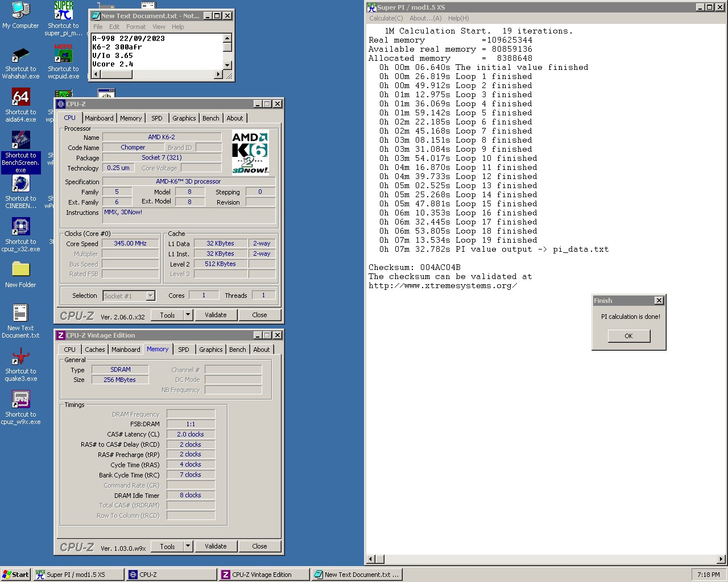Click Super PI horizontal scrollbar left arrow
The height and width of the screenshot is (582, 728).
(x=371, y=559)
